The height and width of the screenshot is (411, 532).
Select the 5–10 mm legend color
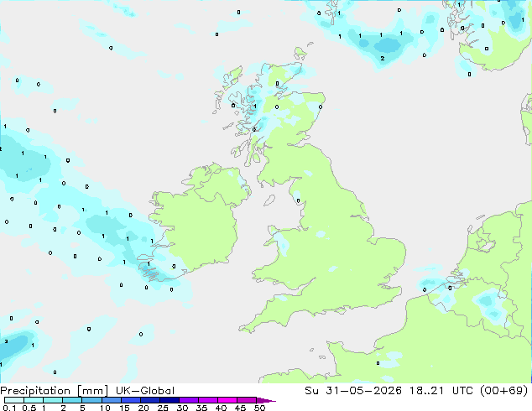pyautogui.click(x=91, y=400)
